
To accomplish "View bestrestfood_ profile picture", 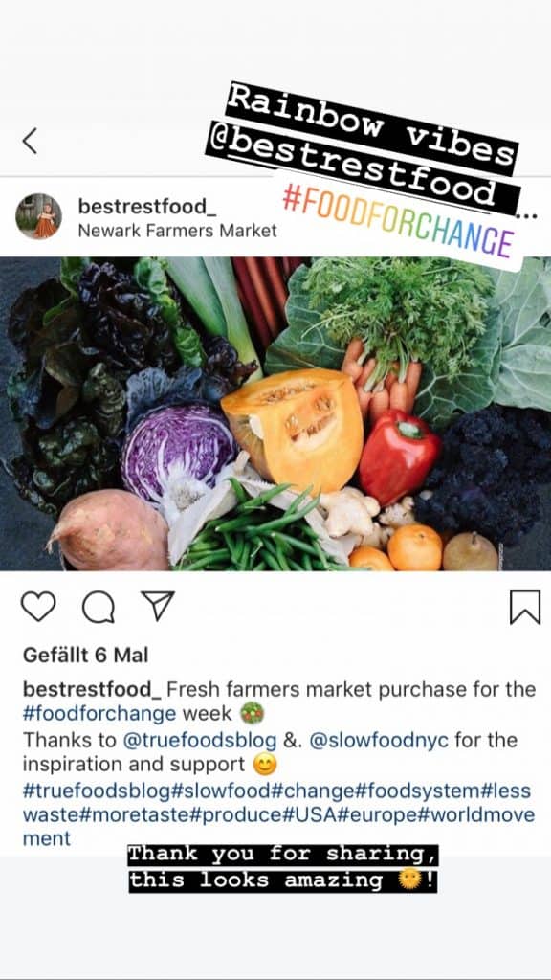I will pyautogui.click(x=38, y=216).
